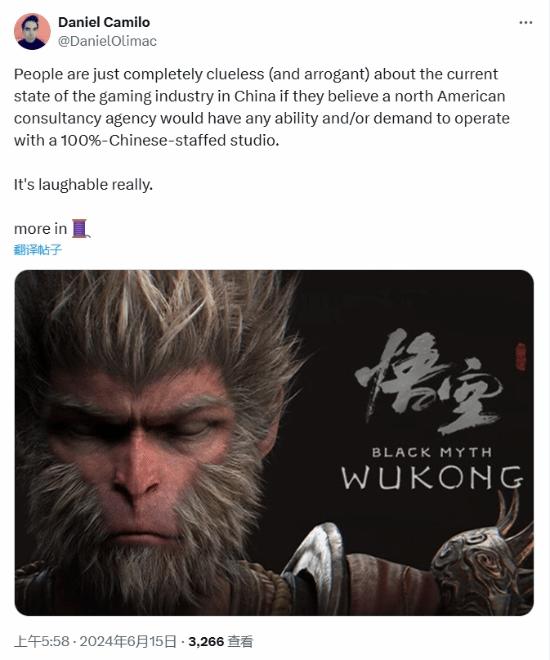Click the '100%-Chinese-staffed studio' text
Image resolution: width=550 pixels, height=660 pixels.
click(x=170, y=140)
